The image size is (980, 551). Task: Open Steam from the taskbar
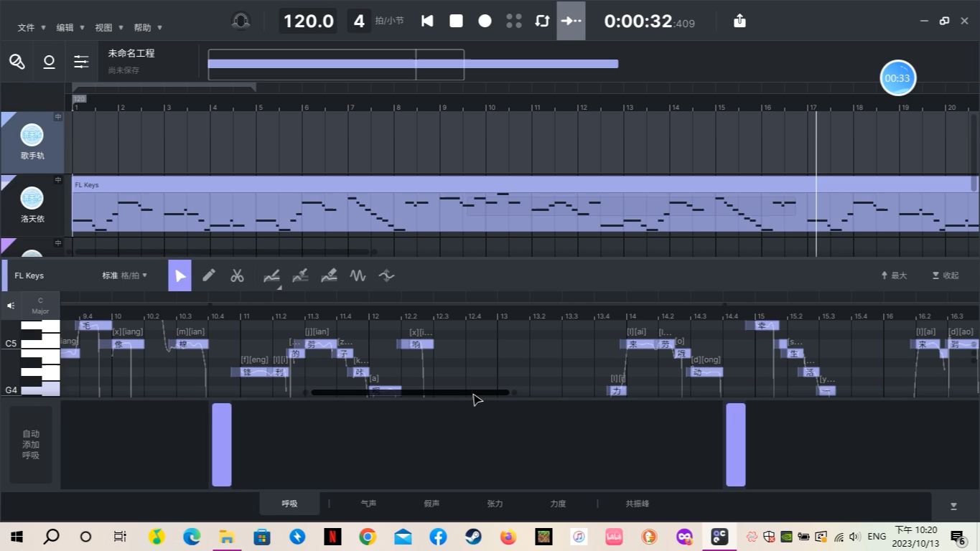tap(472, 536)
